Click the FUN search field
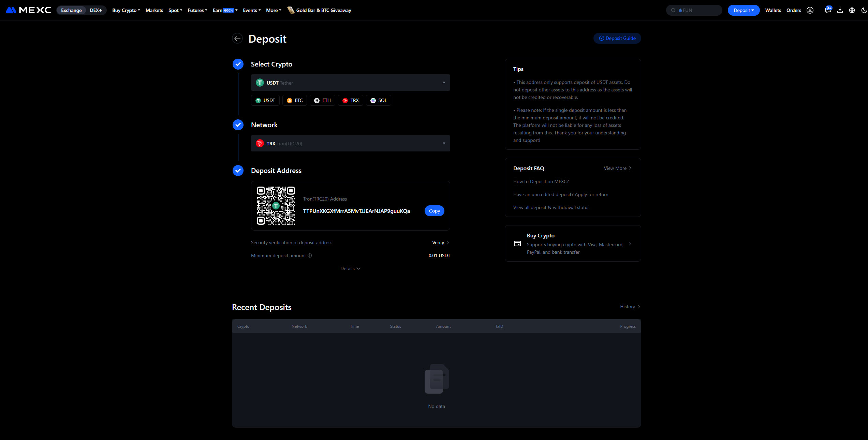The image size is (868, 440). [x=694, y=10]
